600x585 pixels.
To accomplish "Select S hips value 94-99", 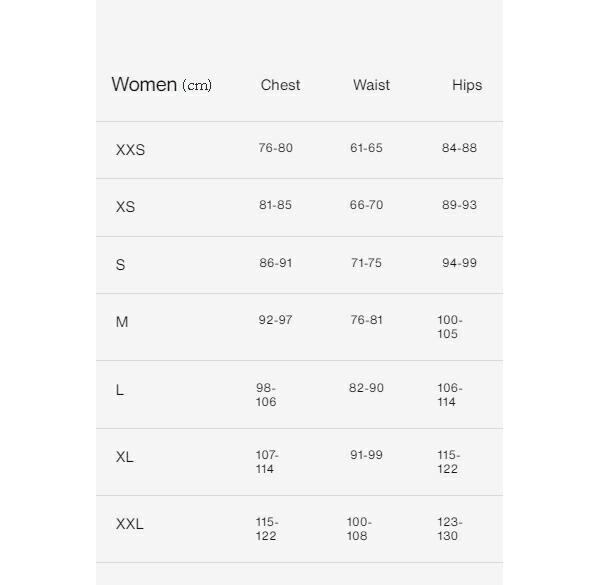I will pos(459,263).
